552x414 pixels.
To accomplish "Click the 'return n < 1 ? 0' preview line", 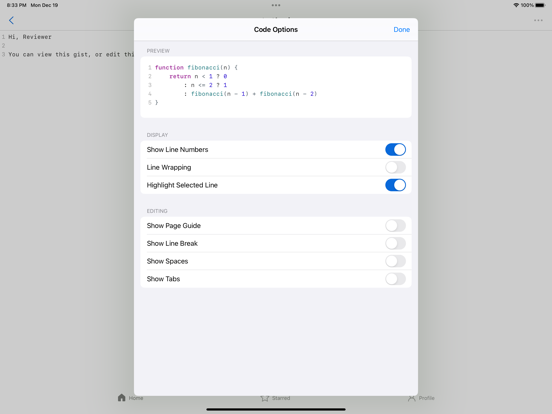I will pyautogui.click(x=198, y=76).
